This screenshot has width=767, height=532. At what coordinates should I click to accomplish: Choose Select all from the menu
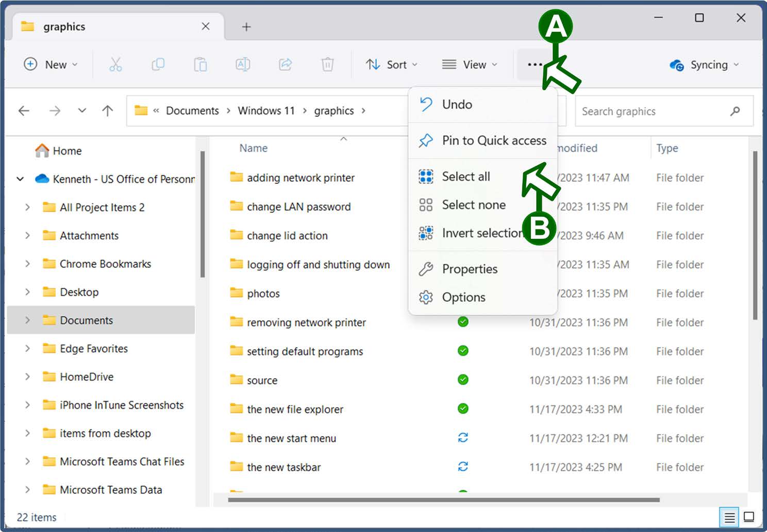tap(482, 177)
